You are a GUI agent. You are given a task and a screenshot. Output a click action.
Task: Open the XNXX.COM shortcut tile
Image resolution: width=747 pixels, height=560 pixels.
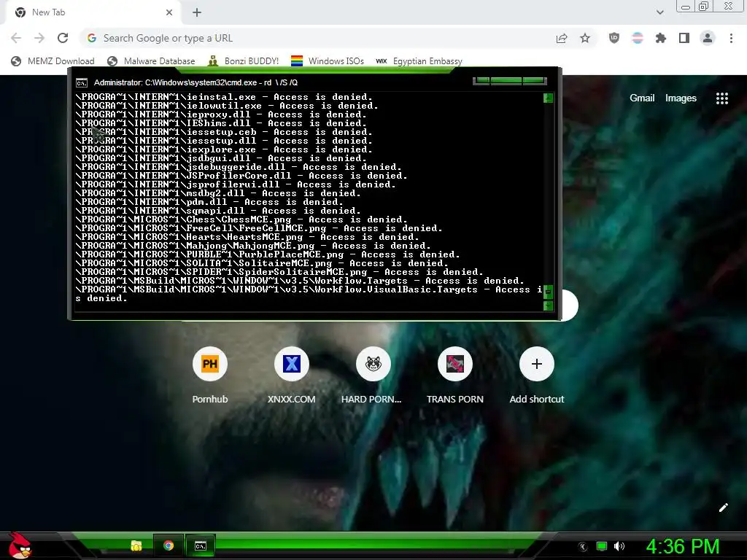tap(292, 364)
